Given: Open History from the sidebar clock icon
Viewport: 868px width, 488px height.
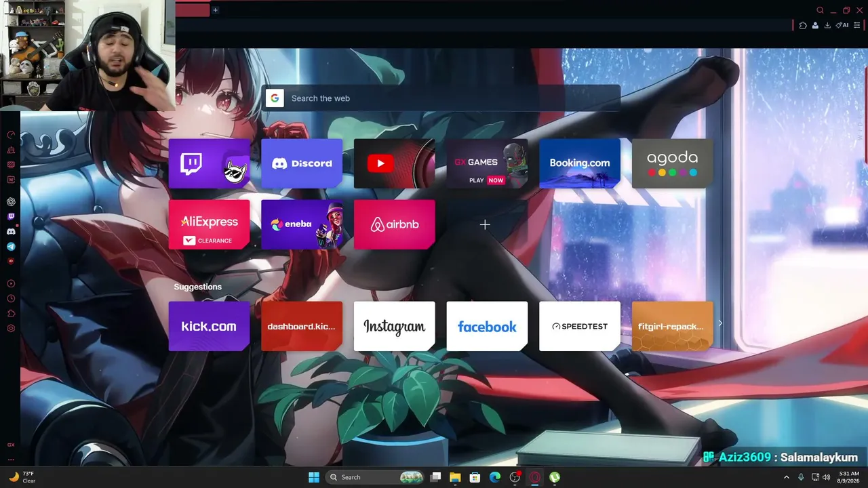Looking at the screenshot, I should (11, 298).
